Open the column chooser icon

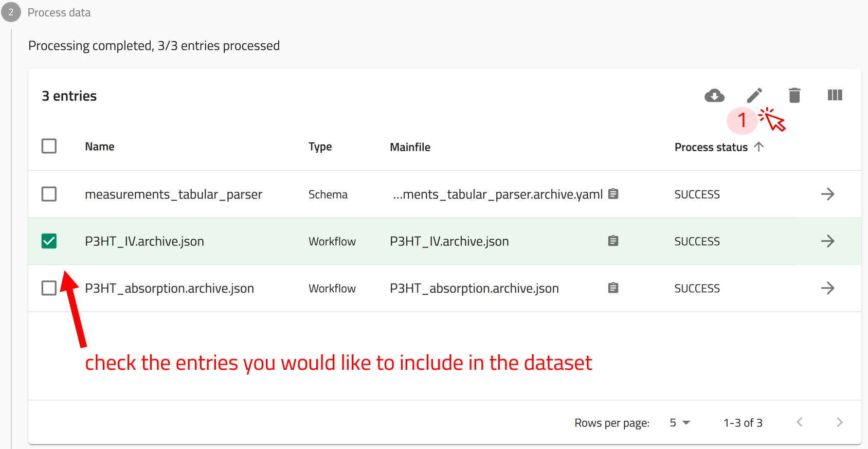[835, 95]
